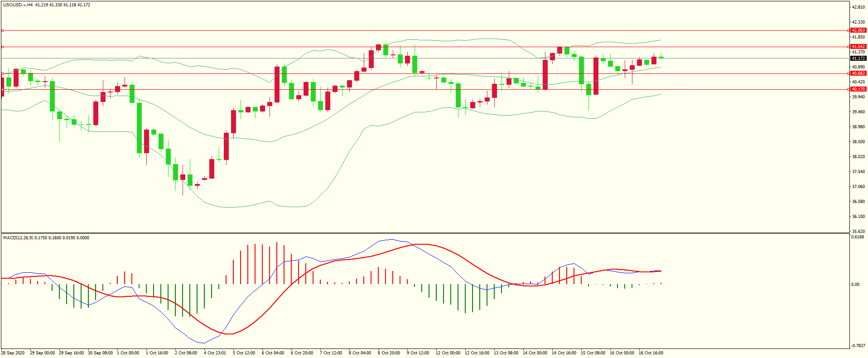Image resolution: width=868 pixels, height=358 pixels.
Task: Grab left handle of 41.542 horizontal line
Action: 2,47
